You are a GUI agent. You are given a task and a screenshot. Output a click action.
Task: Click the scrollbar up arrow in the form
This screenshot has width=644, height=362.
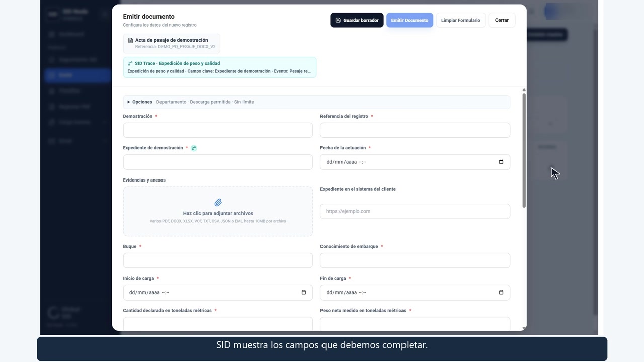click(524, 90)
